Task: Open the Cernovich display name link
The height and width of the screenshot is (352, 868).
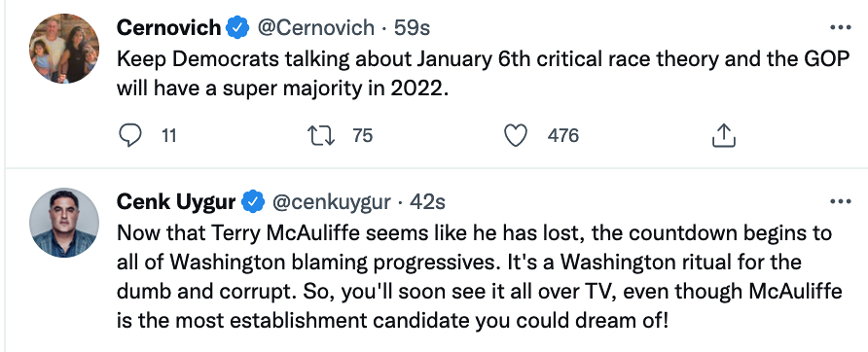Action: tap(169, 27)
